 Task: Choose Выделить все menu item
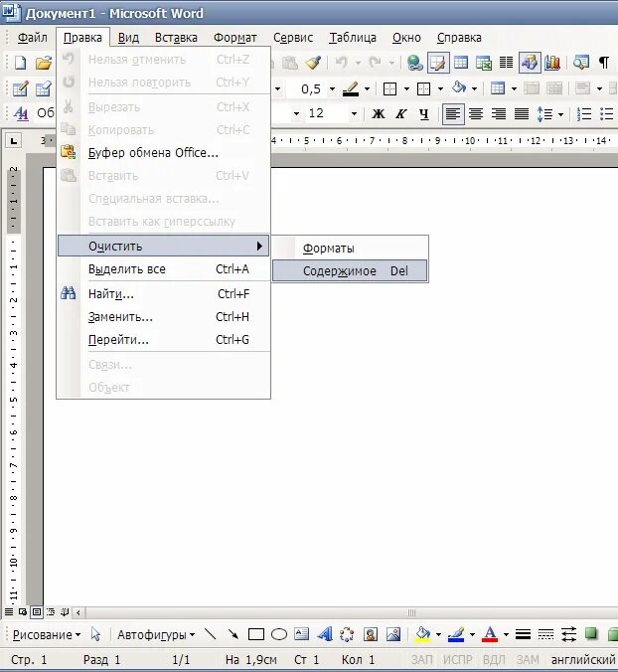pyautogui.click(x=164, y=269)
